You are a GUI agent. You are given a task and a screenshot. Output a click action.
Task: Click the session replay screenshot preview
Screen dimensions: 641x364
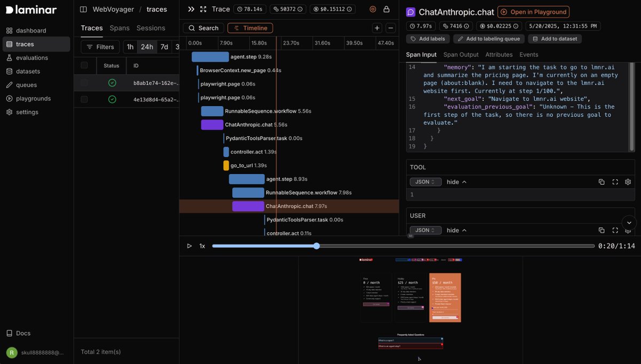click(x=410, y=310)
